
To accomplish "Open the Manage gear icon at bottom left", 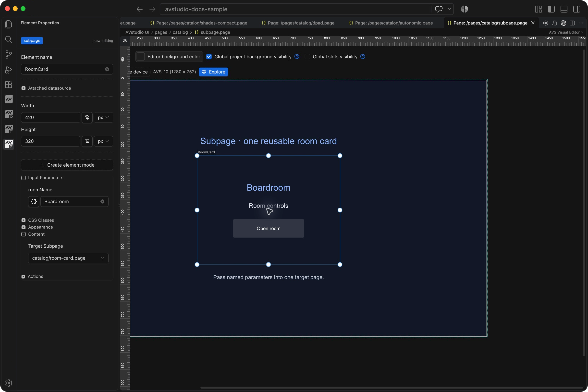I will point(9,383).
